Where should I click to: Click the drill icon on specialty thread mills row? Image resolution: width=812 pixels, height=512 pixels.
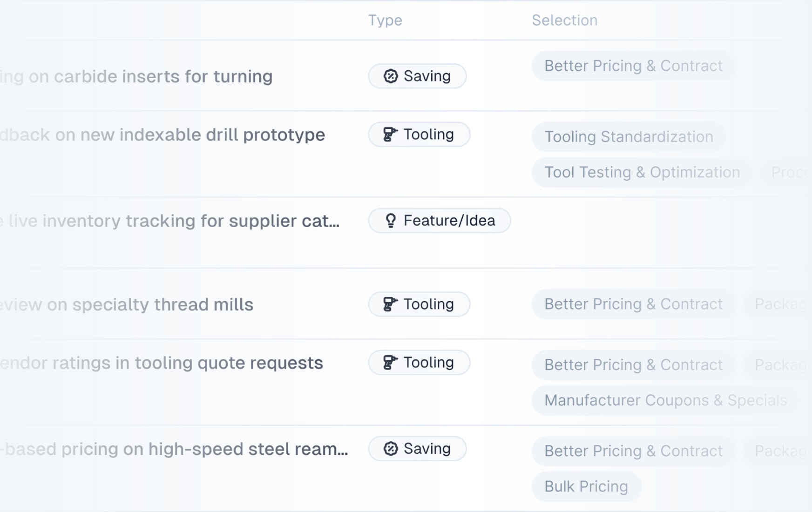pos(390,304)
